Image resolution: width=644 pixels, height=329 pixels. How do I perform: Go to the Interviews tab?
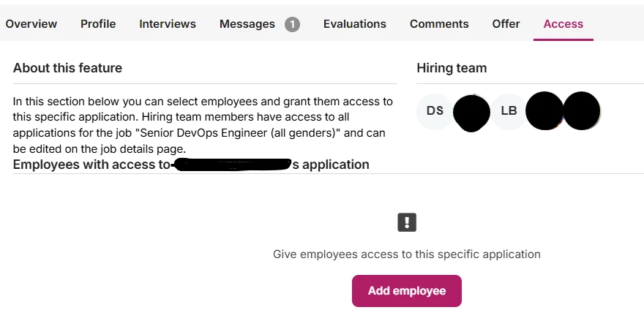click(x=168, y=24)
